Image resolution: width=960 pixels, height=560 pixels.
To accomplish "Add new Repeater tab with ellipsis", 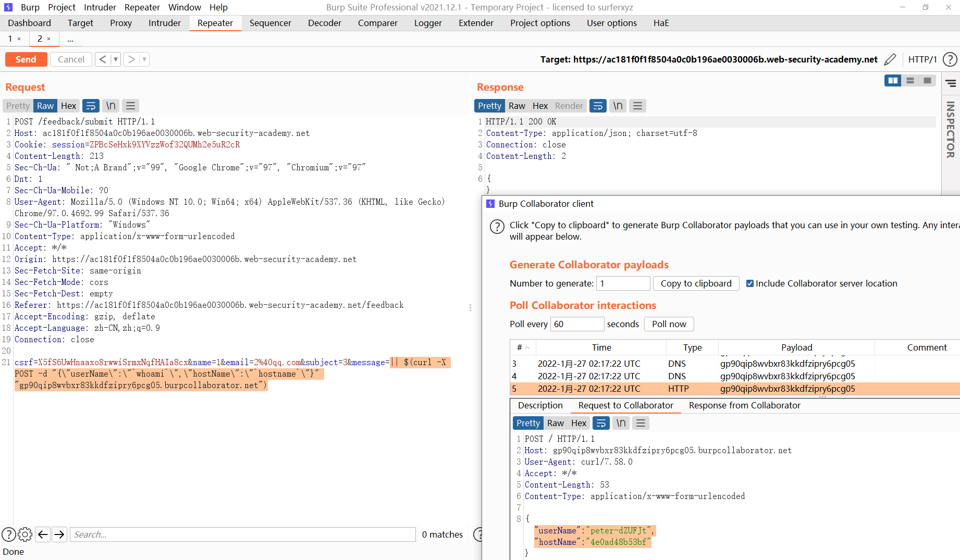I will coord(70,39).
